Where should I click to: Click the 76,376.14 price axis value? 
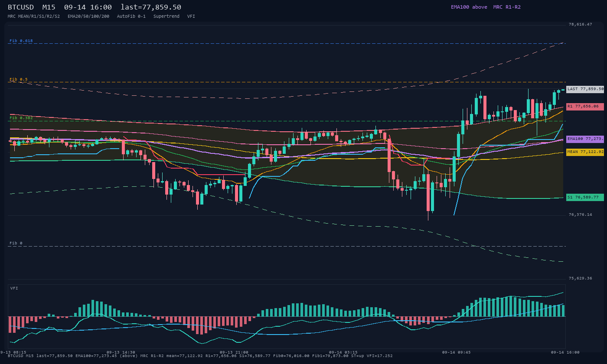(x=580, y=214)
